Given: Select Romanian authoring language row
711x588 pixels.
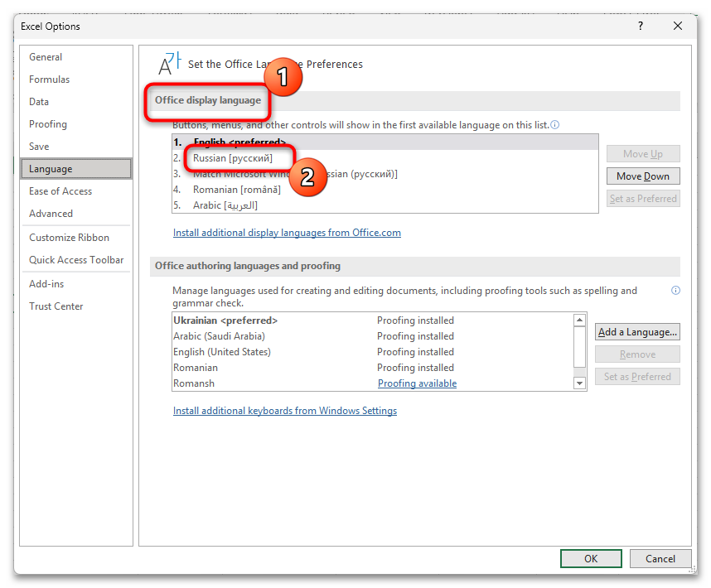Looking at the screenshot, I should [x=373, y=368].
